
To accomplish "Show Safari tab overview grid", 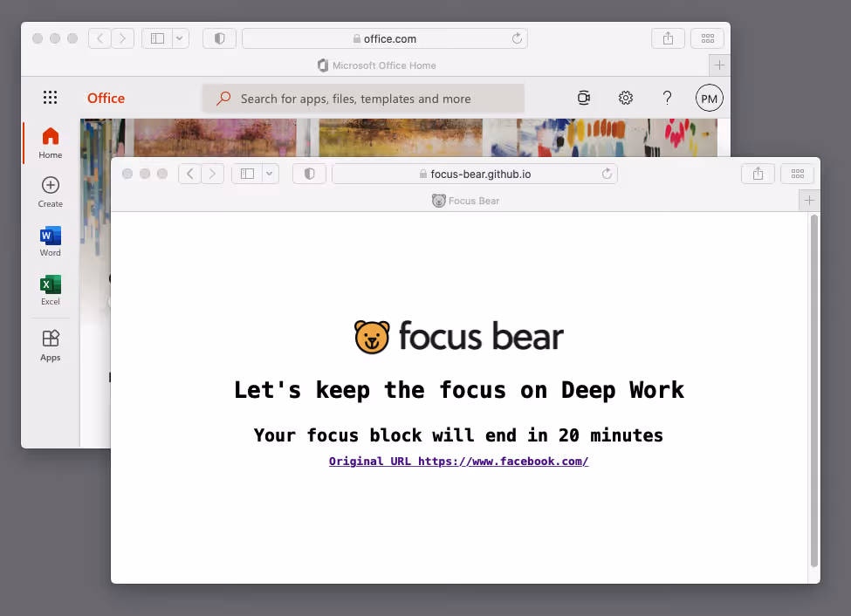I will pyautogui.click(x=797, y=174).
